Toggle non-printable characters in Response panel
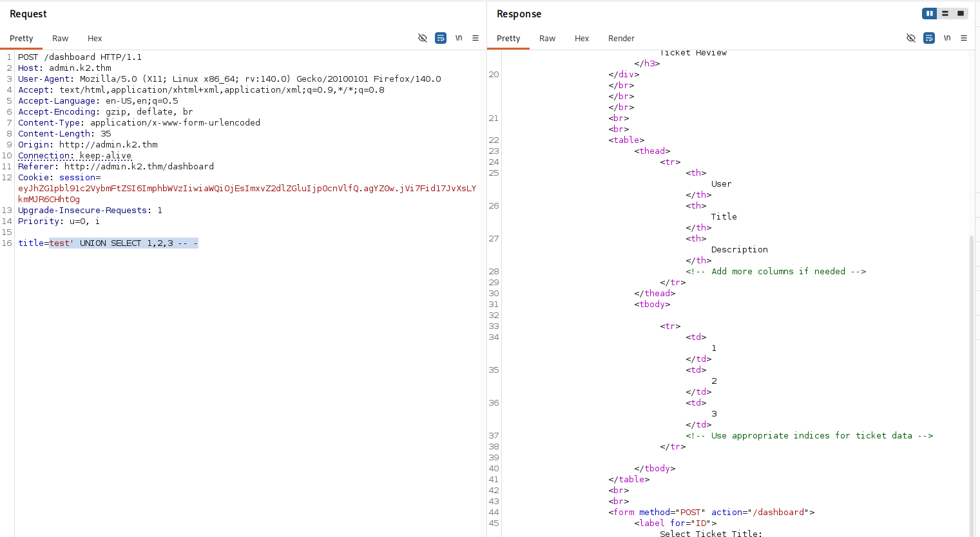 pyautogui.click(x=911, y=38)
